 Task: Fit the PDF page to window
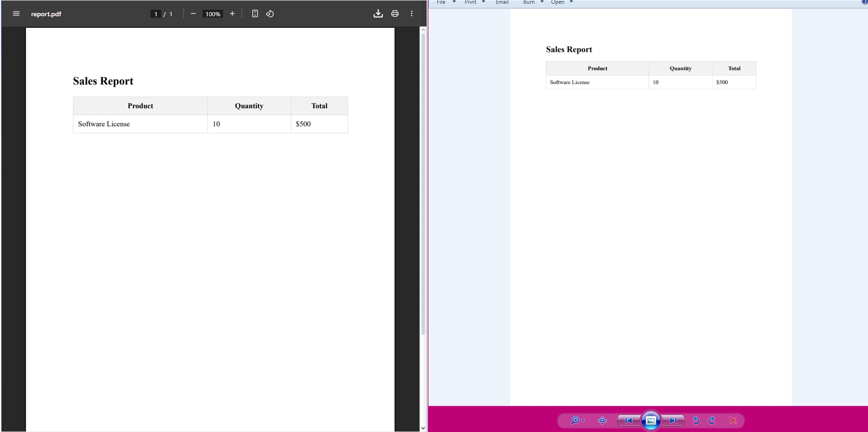point(255,13)
